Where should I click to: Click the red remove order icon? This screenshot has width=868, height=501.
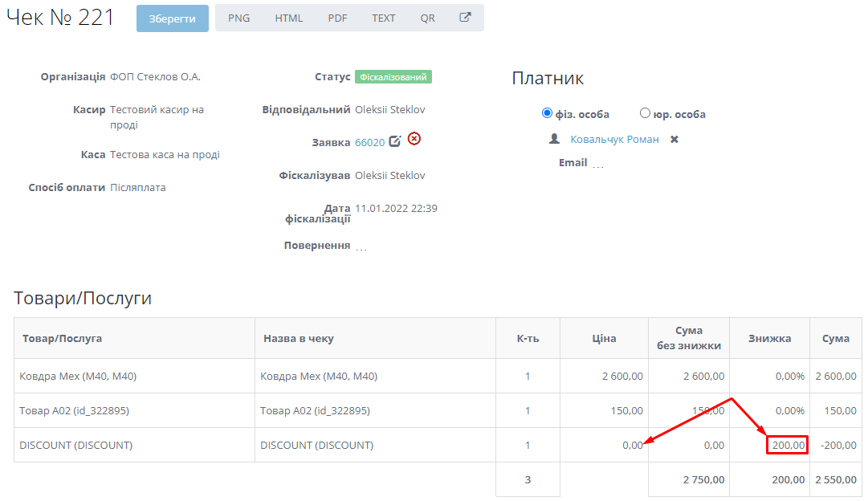pos(414,139)
